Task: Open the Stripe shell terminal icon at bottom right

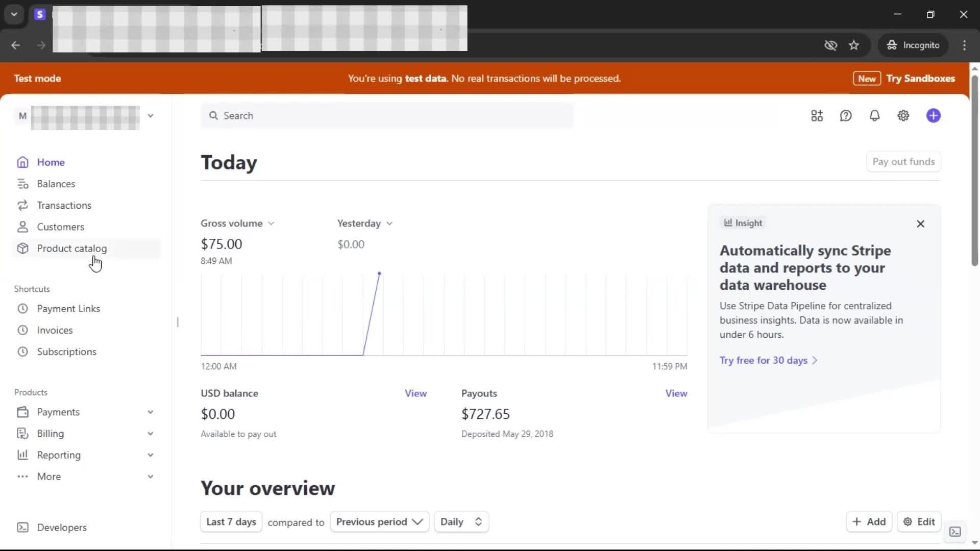Action: (x=955, y=532)
